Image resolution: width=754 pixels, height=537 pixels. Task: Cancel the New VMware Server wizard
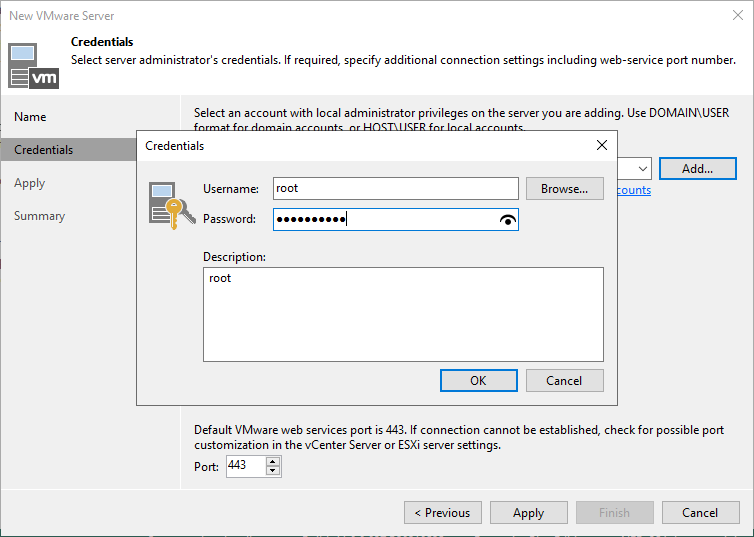[700, 512]
